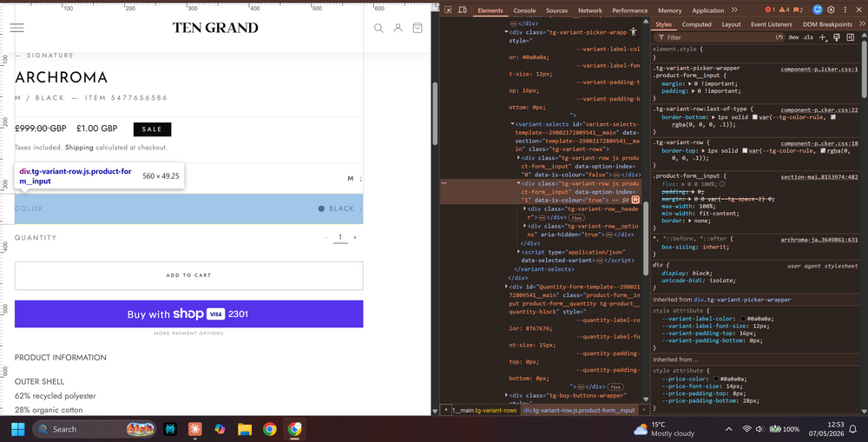Open the Network tab
The image size is (868, 442).
point(590,10)
